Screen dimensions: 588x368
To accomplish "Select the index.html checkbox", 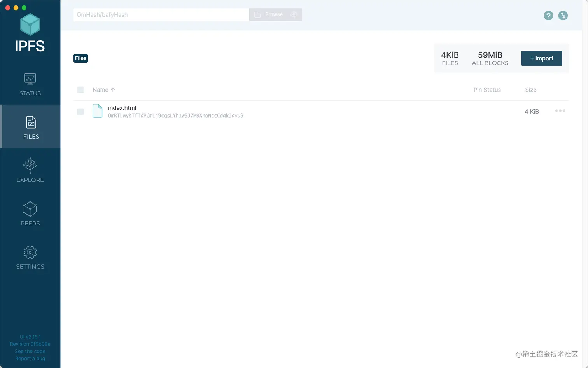I will point(80,112).
